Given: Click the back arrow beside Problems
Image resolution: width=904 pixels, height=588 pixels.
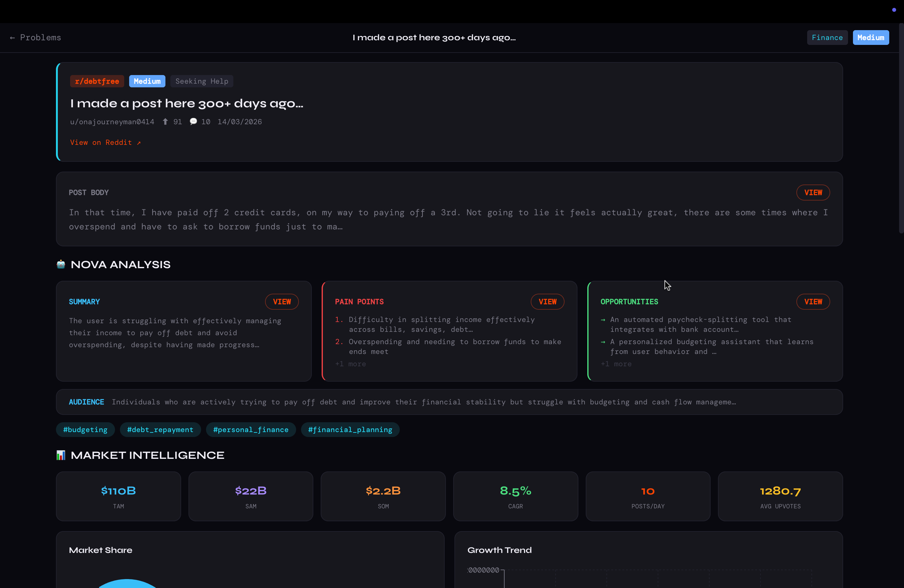Looking at the screenshot, I should click(12, 38).
